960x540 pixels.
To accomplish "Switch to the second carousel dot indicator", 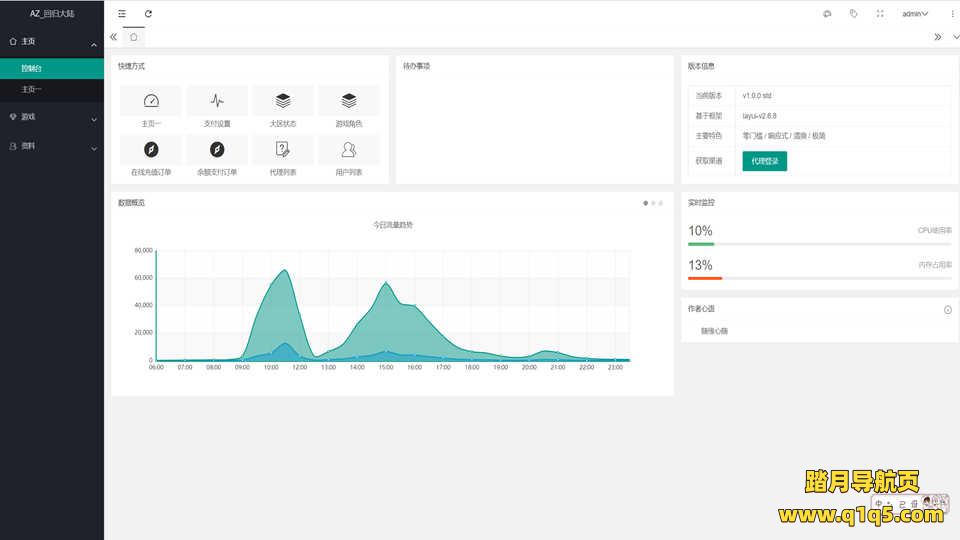I will [x=653, y=203].
